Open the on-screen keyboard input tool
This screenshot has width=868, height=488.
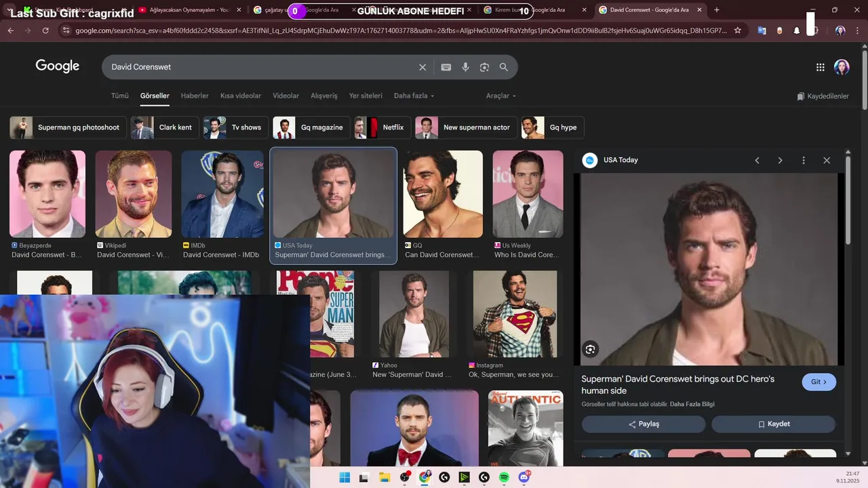coord(446,67)
